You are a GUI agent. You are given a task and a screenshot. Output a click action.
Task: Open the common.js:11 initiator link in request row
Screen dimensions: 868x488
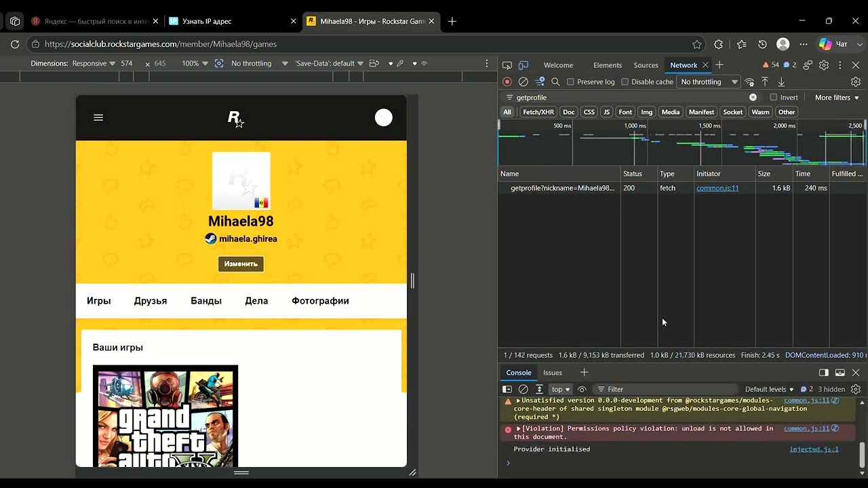click(x=717, y=188)
